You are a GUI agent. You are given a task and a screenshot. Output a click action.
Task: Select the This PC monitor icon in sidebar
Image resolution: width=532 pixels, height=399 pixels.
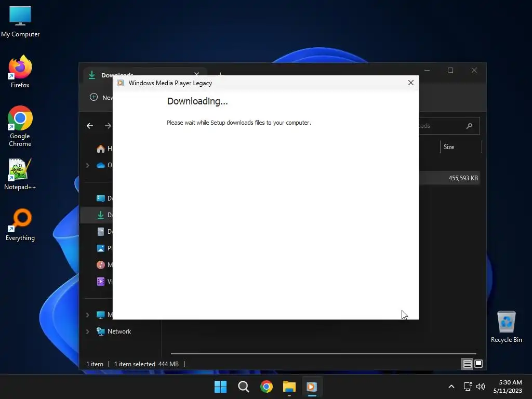(101, 315)
